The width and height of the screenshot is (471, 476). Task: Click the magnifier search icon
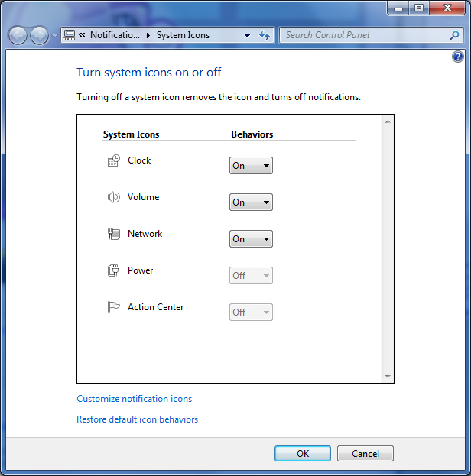point(455,35)
